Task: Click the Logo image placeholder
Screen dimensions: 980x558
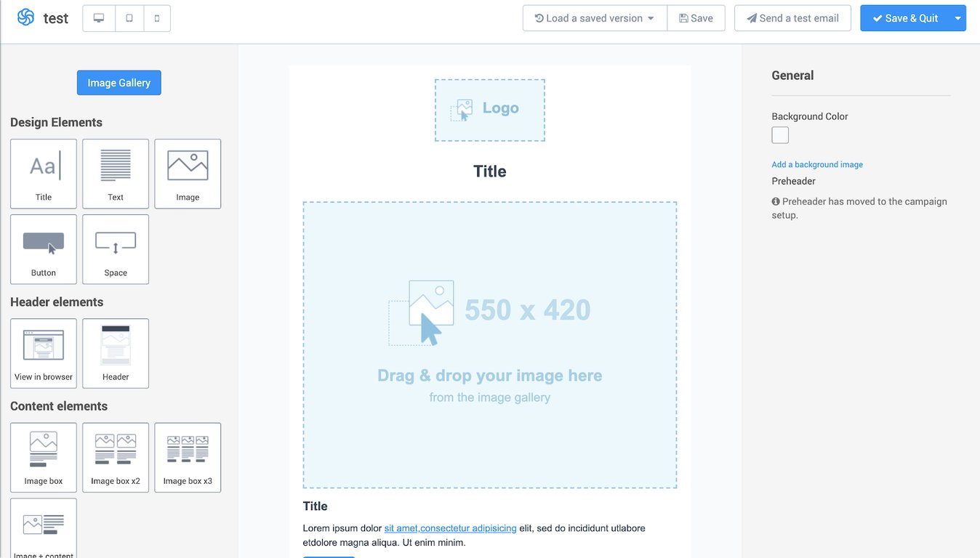Action: tap(490, 110)
